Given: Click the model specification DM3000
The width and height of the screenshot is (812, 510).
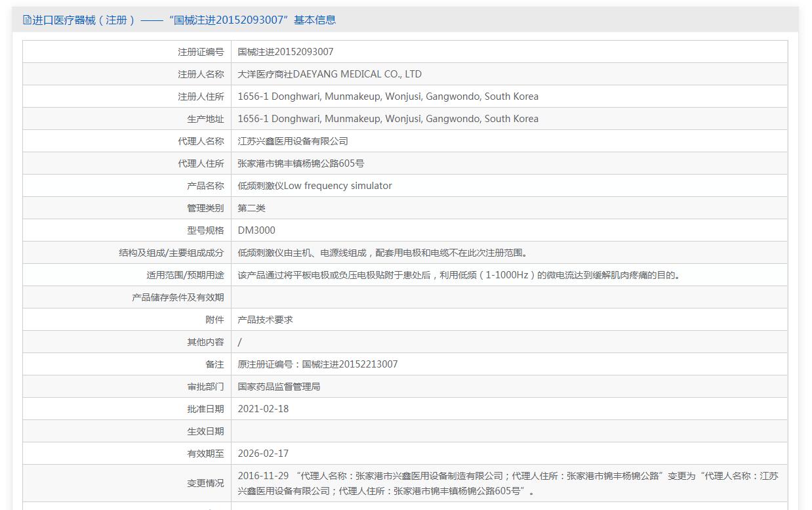Looking at the screenshot, I should point(256,230).
